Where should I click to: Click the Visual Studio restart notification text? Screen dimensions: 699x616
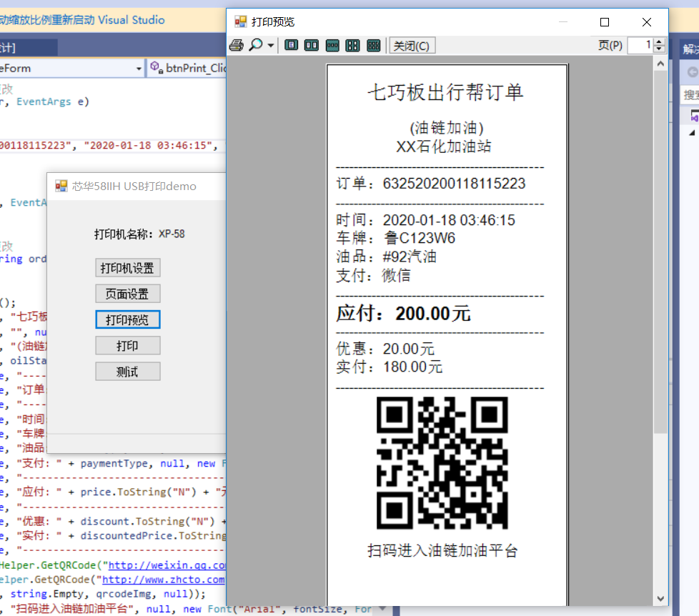82,20
